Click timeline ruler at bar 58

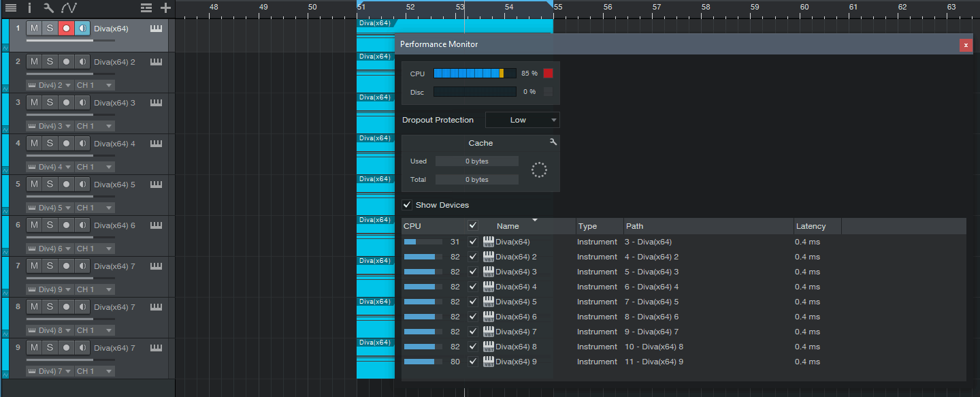click(x=706, y=7)
